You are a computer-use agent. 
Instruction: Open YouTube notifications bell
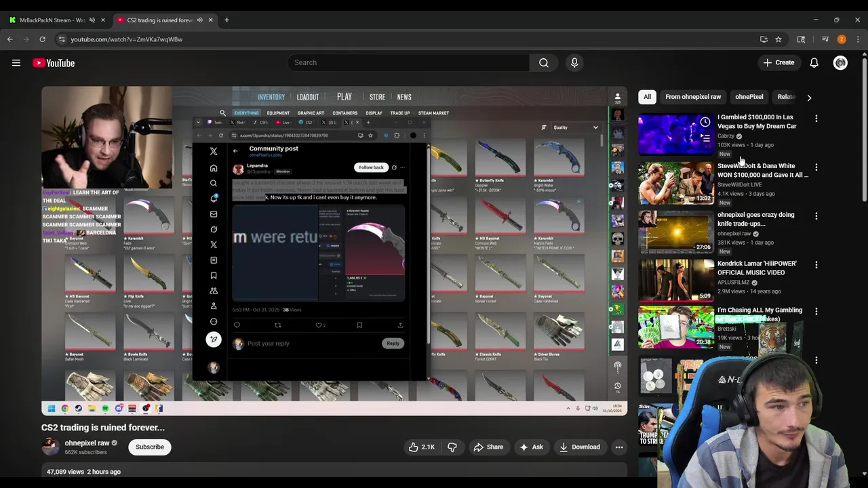click(x=814, y=62)
